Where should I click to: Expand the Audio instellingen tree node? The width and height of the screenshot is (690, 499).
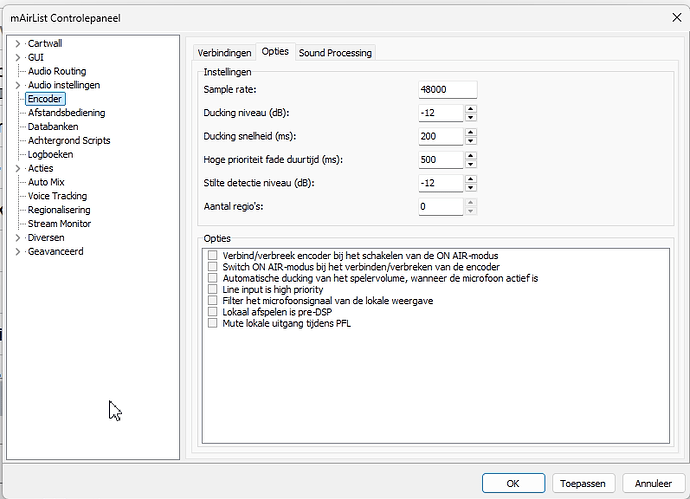pos(18,86)
